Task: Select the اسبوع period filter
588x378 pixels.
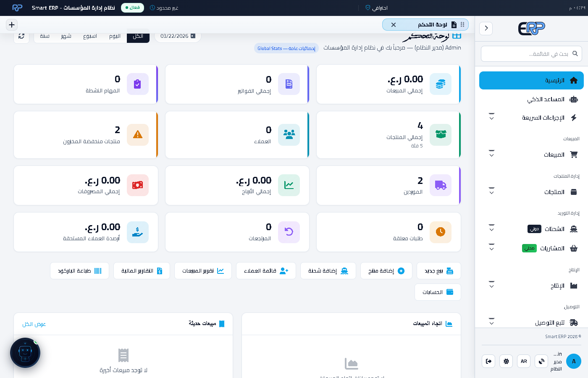Action: point(90,36)
